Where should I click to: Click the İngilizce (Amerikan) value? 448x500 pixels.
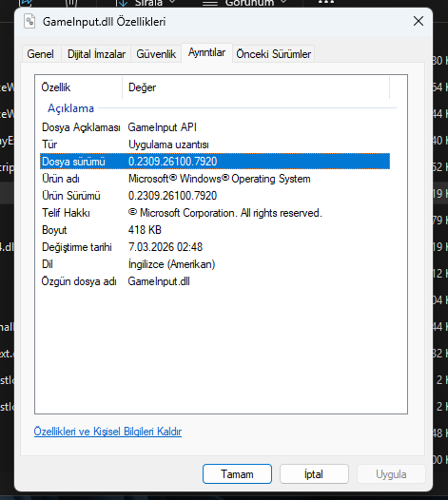(171, 264)
